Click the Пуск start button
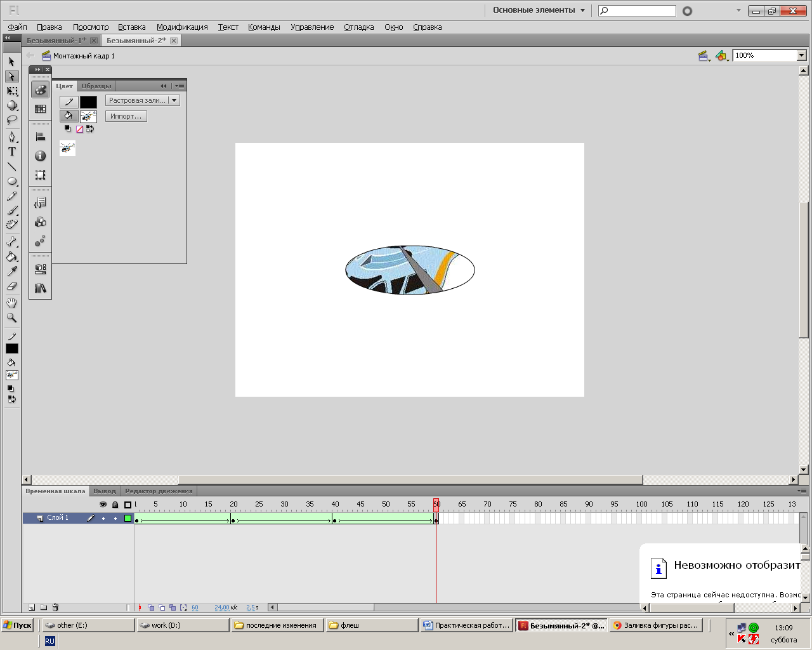Image resolution: width=812 pixels, height=650 pixels. coord(17,625)
